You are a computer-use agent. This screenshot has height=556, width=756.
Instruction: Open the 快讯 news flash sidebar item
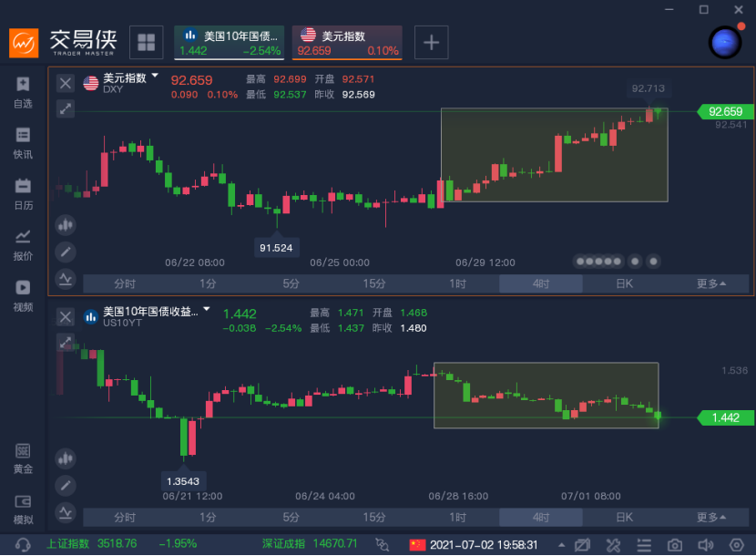[x=23, y=143]
